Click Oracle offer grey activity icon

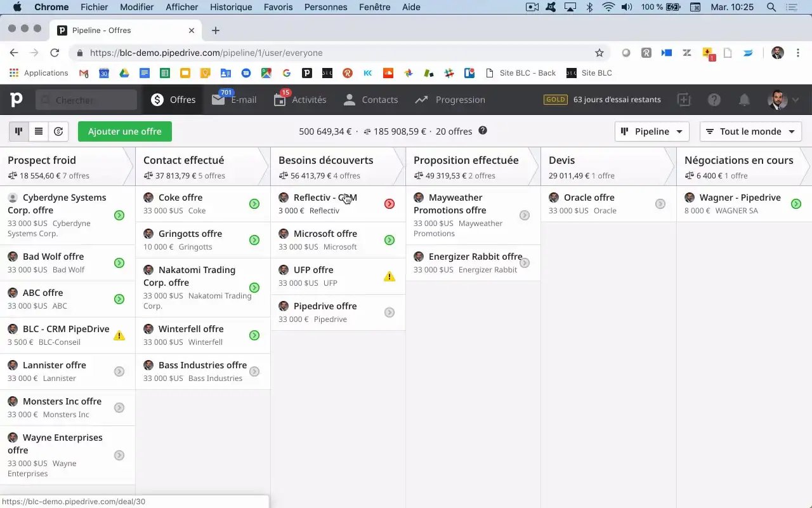pyautogui.click(x=660, y=204)
